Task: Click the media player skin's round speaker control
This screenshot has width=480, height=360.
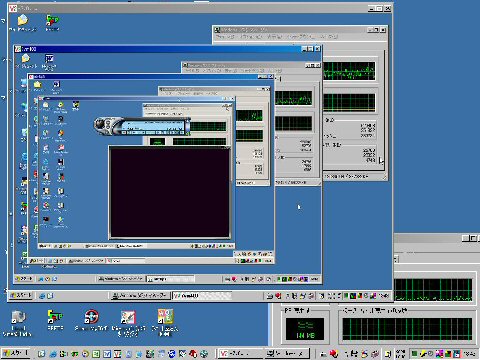Action: pos(99,124)
